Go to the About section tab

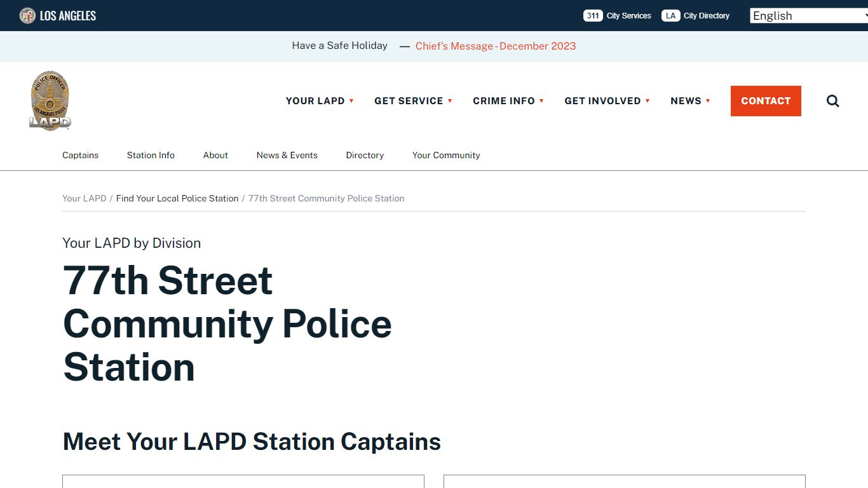coord(215,155)
